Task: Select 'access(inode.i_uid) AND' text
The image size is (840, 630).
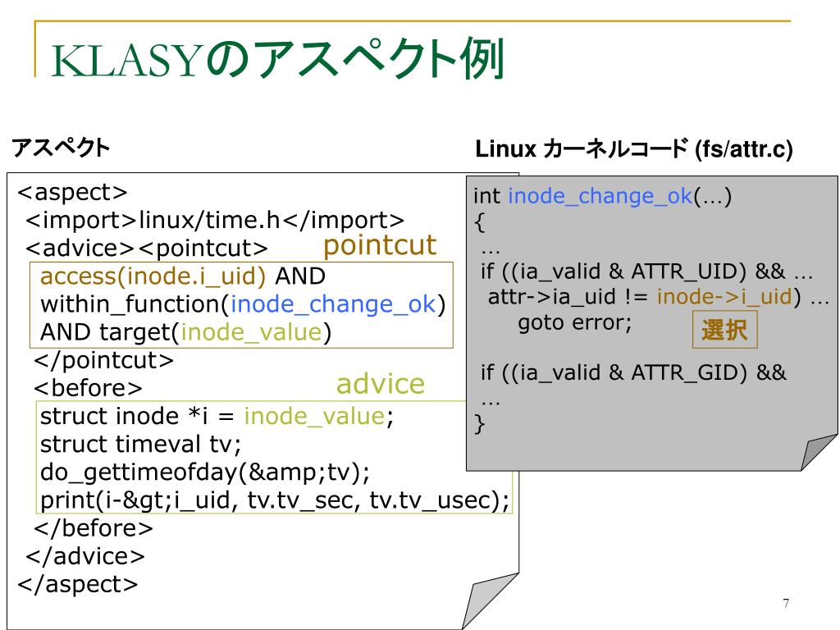Action: click(x=183, y=276)
